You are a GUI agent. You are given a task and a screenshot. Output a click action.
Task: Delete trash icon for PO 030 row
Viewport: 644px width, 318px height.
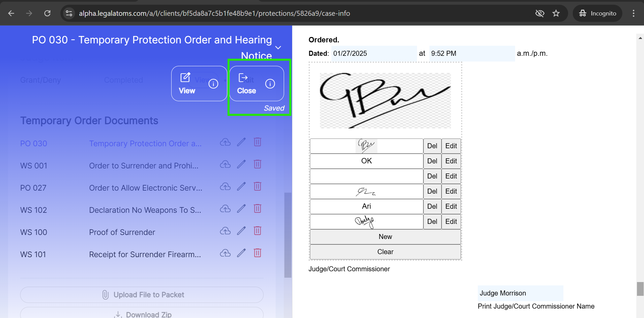pos(258,142)
